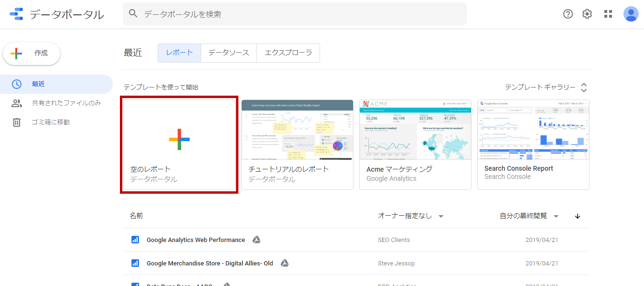The height and width of the screenshot is (286, 644).
Task: Open the user account avatar
Action: click(631, 14)
